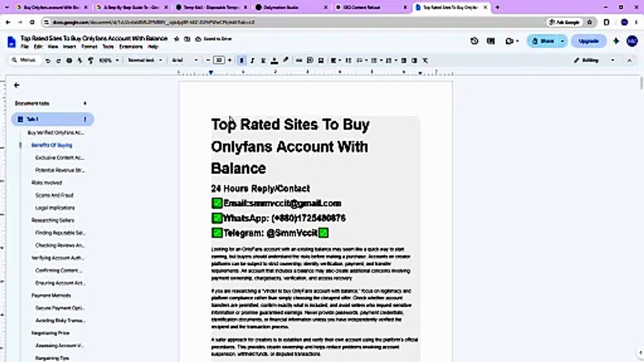Decrease the paragraph indent

pyautogui.click(x=404, y=60)
